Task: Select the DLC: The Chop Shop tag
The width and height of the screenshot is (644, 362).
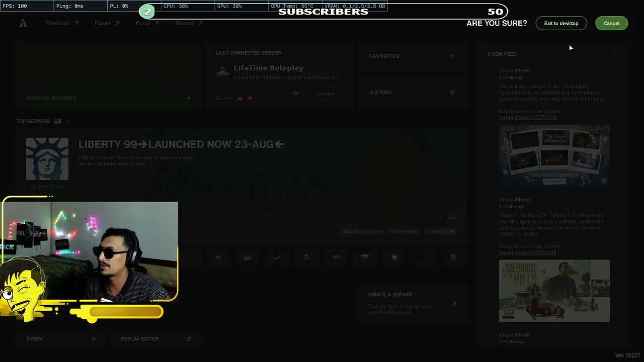Action: click(x=363, y=232)
